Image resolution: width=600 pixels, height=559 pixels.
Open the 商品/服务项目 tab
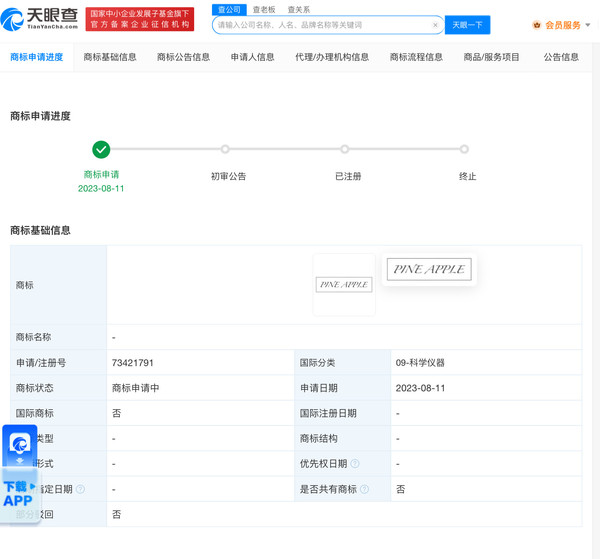click(491, 57)
